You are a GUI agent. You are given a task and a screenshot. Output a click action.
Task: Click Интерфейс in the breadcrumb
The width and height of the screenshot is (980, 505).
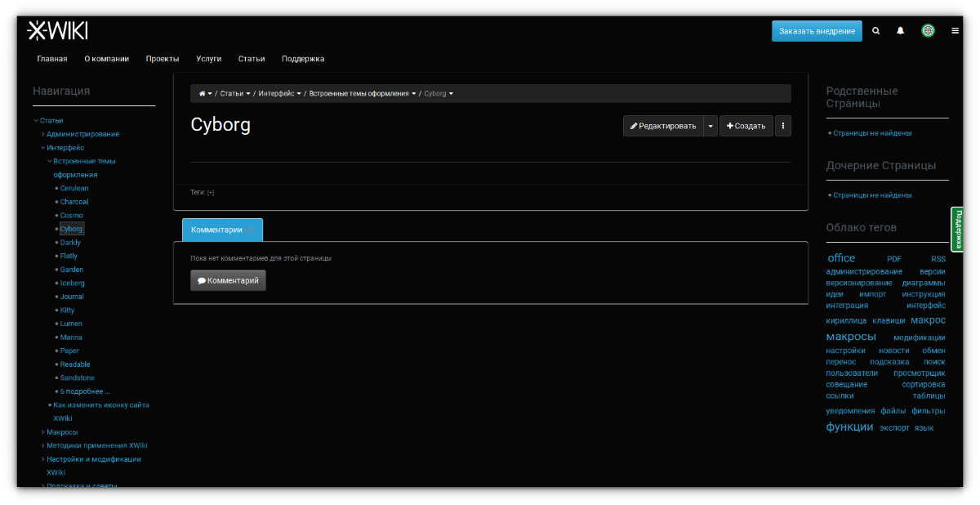pos(276,94)
